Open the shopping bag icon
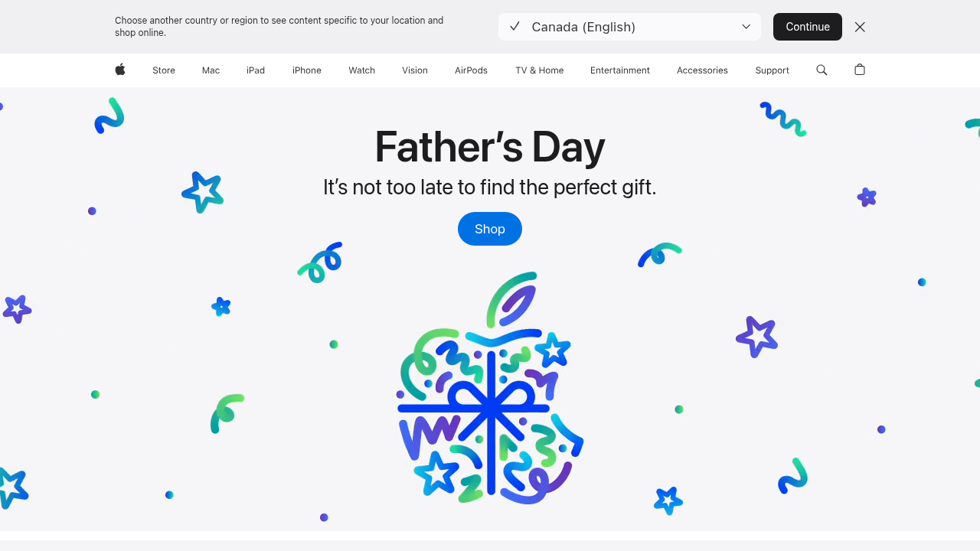The width and height of the screenshot is (980, 551). (x=860, y=70)
